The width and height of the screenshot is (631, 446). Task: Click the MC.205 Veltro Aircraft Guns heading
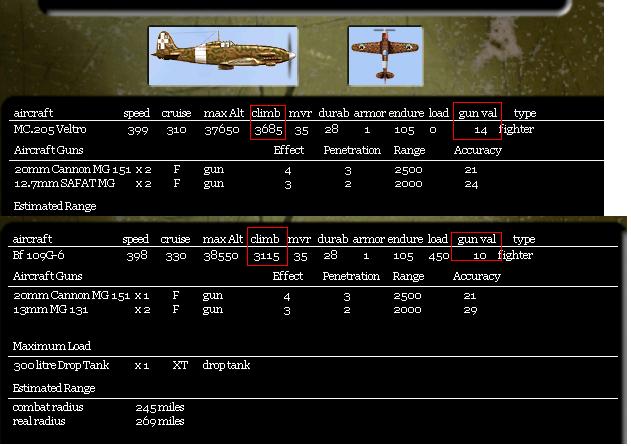[x=48, y=150]
